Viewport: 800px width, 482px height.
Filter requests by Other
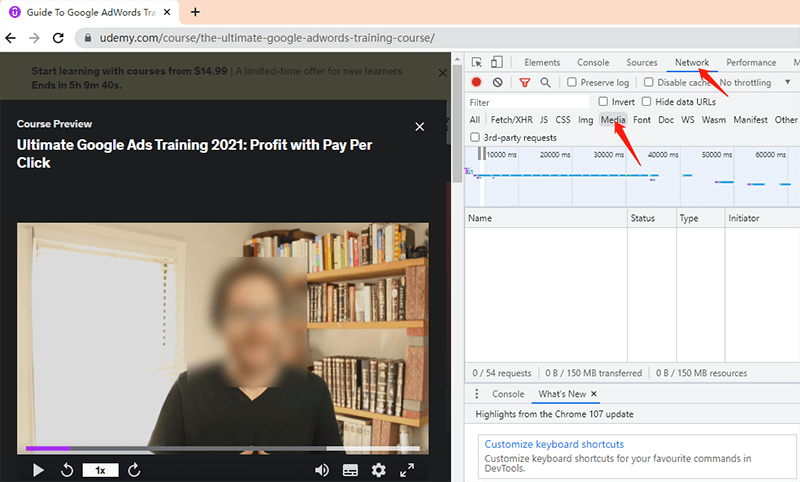click(786, 120)
